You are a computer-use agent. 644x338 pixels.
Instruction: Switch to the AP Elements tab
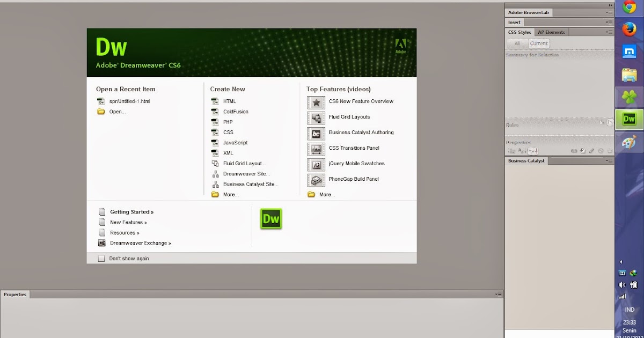point(551,32)
